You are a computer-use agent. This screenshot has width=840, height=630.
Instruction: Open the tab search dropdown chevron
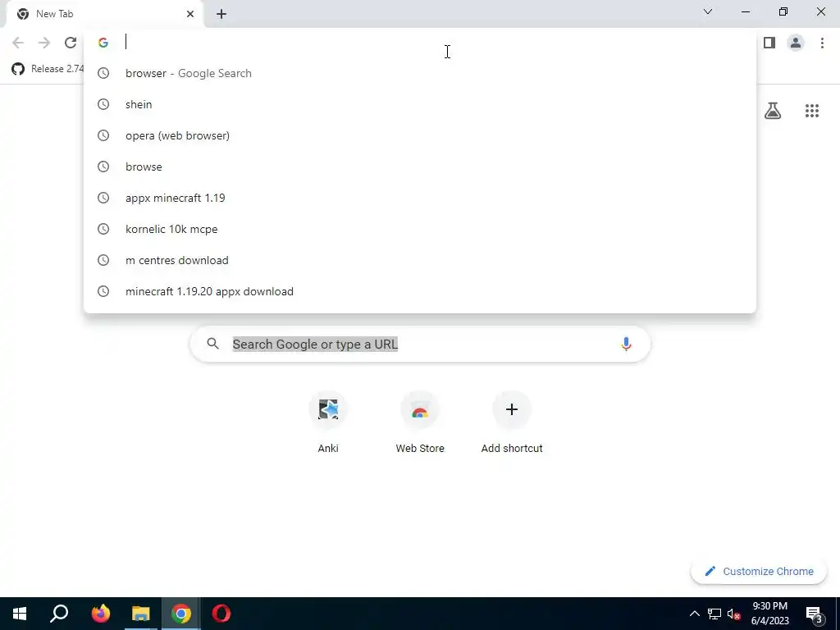pos(708,11)
